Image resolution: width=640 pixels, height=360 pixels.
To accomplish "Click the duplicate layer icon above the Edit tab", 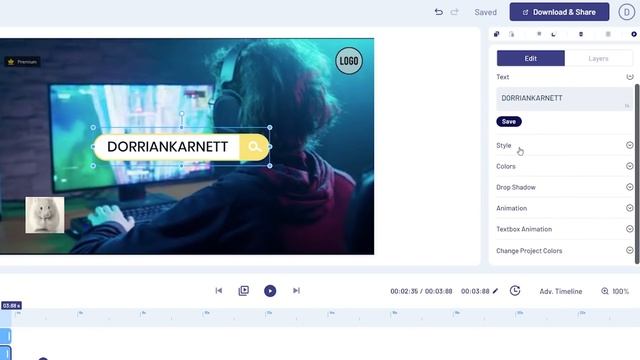I will point(496,34).
